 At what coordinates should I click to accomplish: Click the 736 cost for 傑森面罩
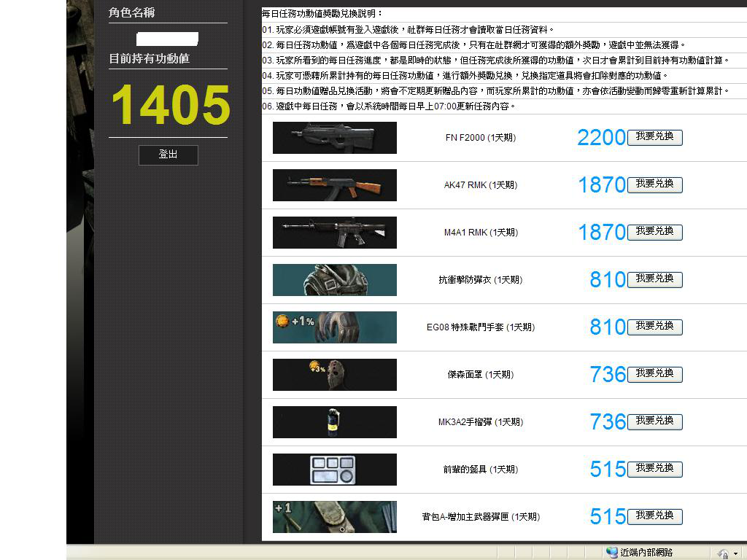608,374
